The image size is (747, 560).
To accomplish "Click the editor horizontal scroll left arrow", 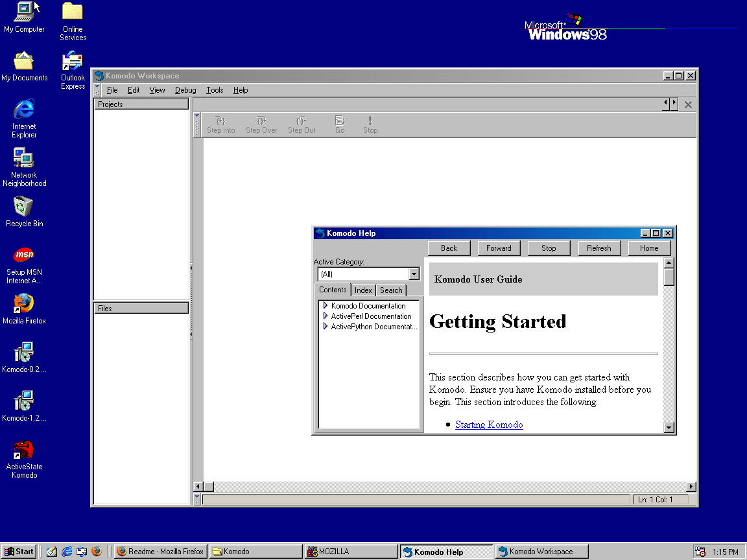I will point(198,486).
